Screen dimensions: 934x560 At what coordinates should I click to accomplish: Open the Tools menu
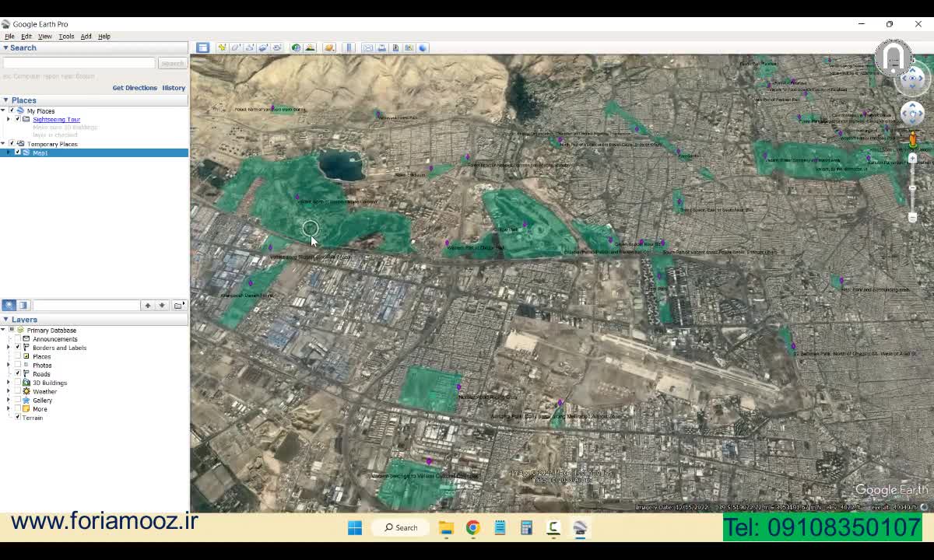pyautogui.click(x=66, y=37)
